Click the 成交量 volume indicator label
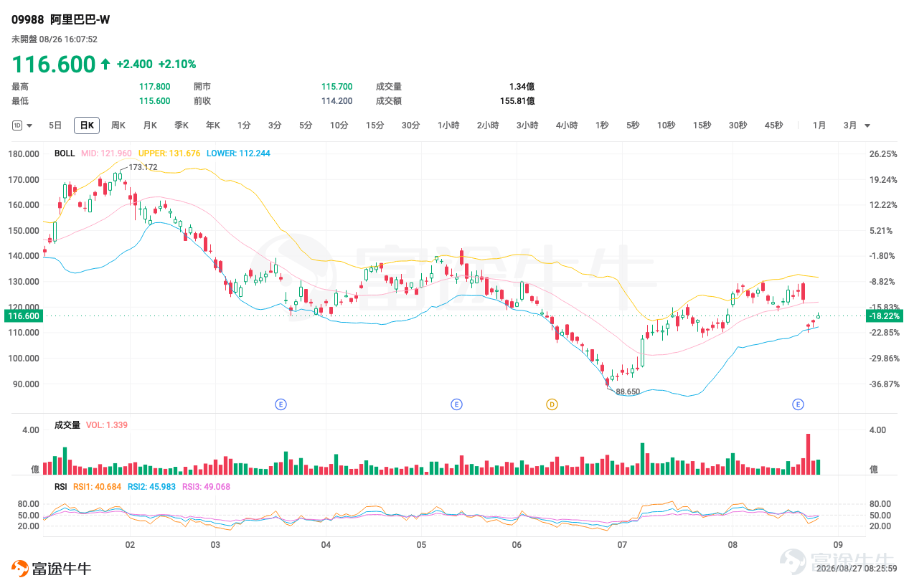 67,425
